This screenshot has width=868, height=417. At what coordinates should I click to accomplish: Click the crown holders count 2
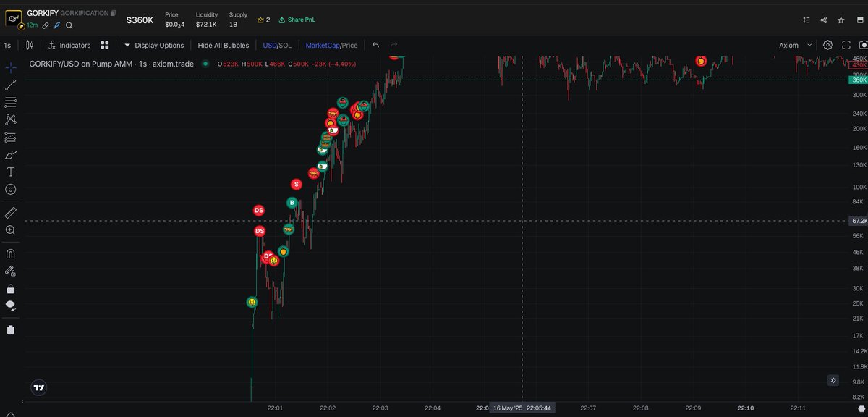coord(264,20)
